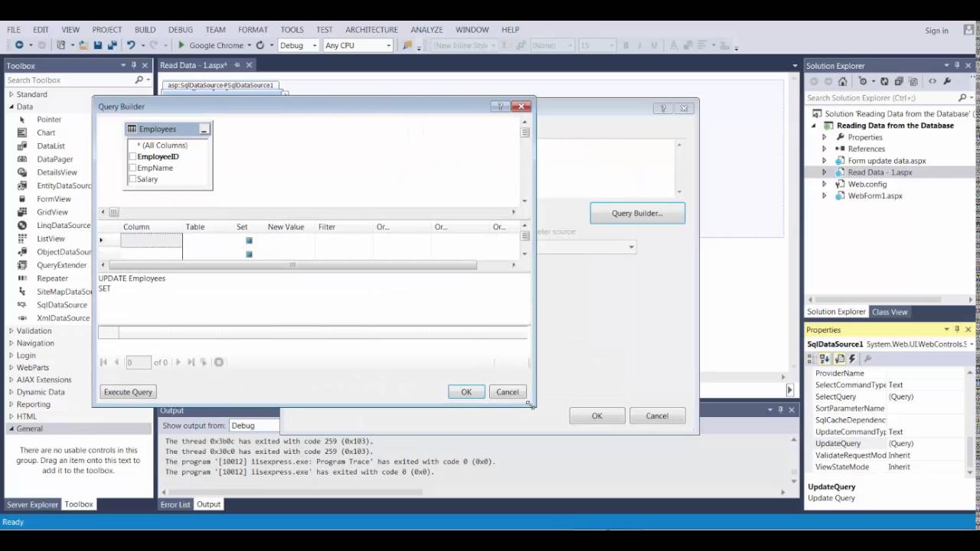Open the Google Chrome browser dropdown arrow
Image resolution: width=980 pixels, height=551 pixels.
pyautogui.click(x=250, y=45)
